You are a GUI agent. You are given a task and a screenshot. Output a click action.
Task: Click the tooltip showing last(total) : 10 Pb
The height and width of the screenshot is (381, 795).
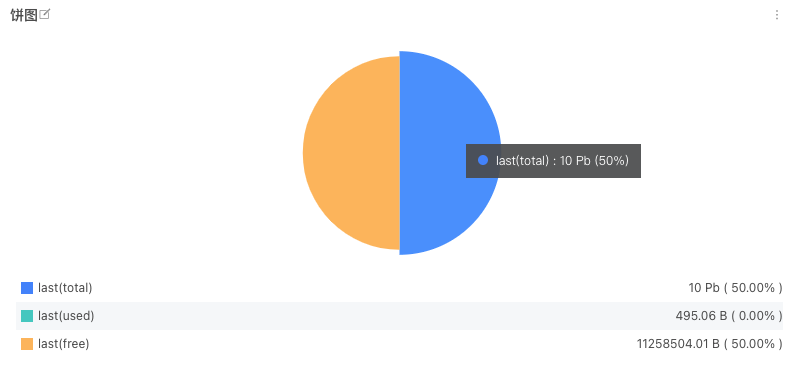553,161
